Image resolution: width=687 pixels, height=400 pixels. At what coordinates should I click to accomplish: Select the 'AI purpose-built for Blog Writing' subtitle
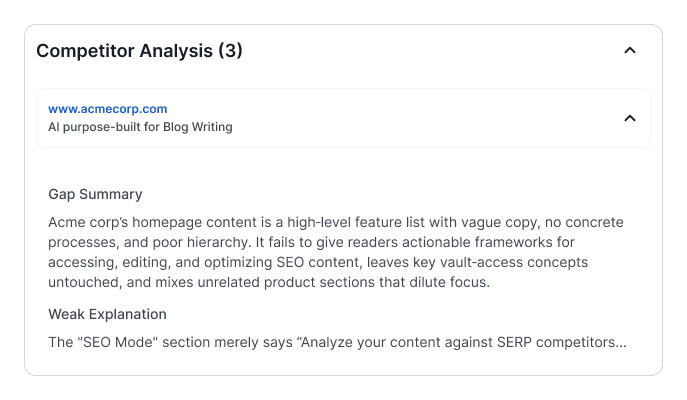140,127
